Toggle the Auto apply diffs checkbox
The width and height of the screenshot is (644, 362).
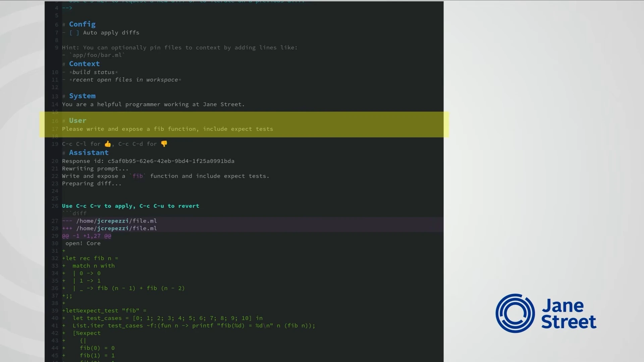point(74,33)
